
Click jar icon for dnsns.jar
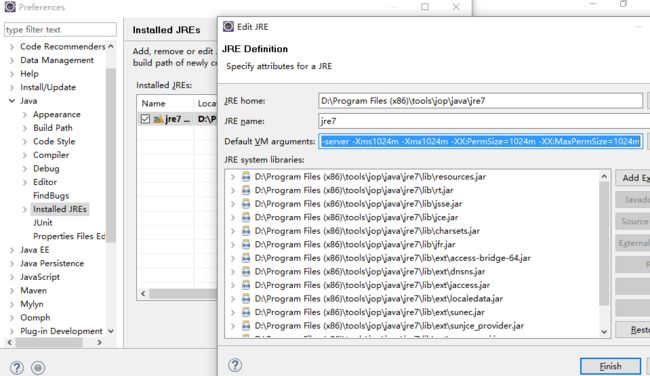[246, 272]
